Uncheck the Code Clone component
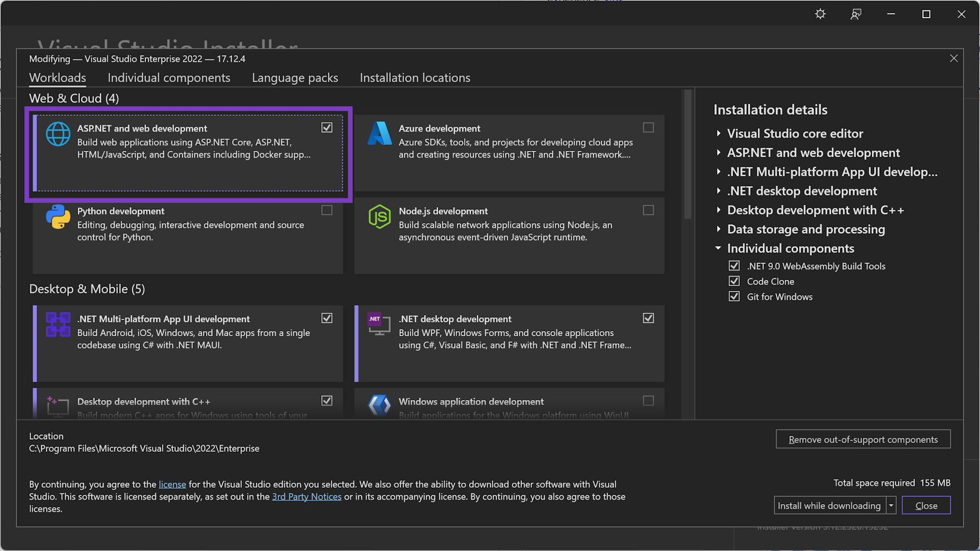Viewport: 980px width, 551px height. pyautogui.click(x=734, y=281)
